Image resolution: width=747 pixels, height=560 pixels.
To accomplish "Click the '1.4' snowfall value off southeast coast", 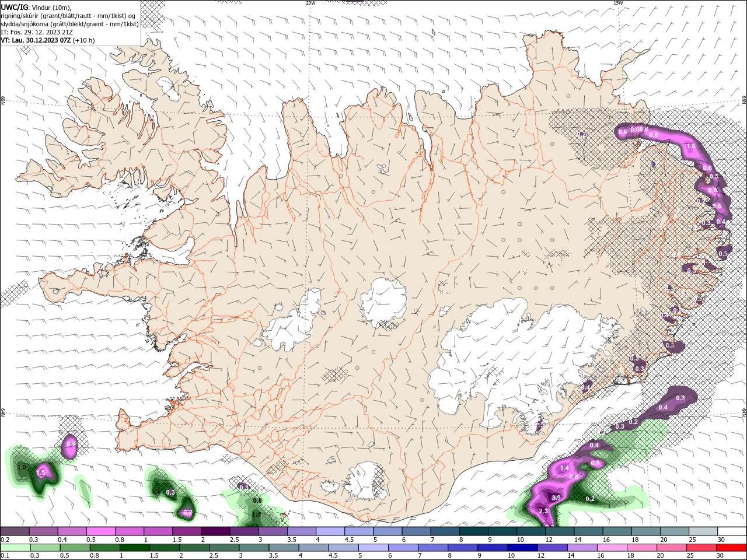I will pyautogui.click(x=564, y=468).
